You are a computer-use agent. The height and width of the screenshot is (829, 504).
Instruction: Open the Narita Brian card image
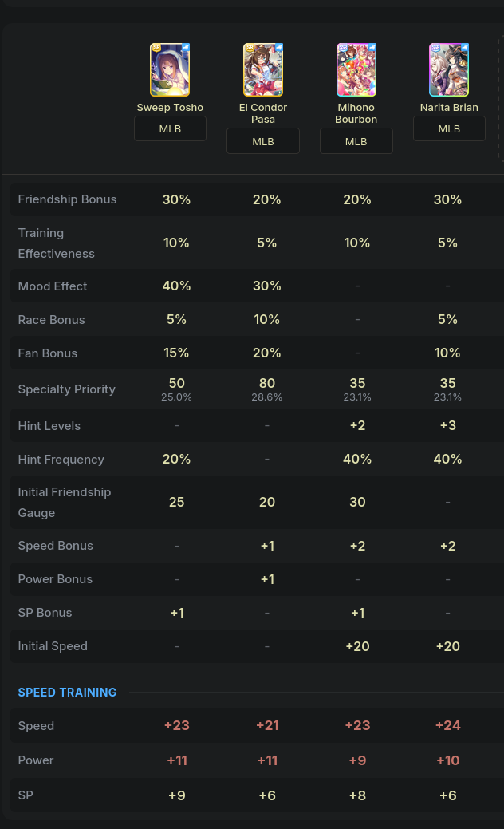(x=449, y=69)
